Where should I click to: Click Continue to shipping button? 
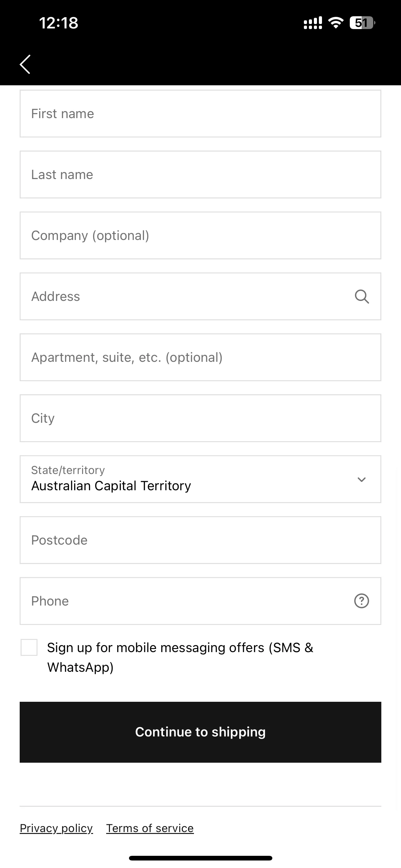tap(200, 732)
